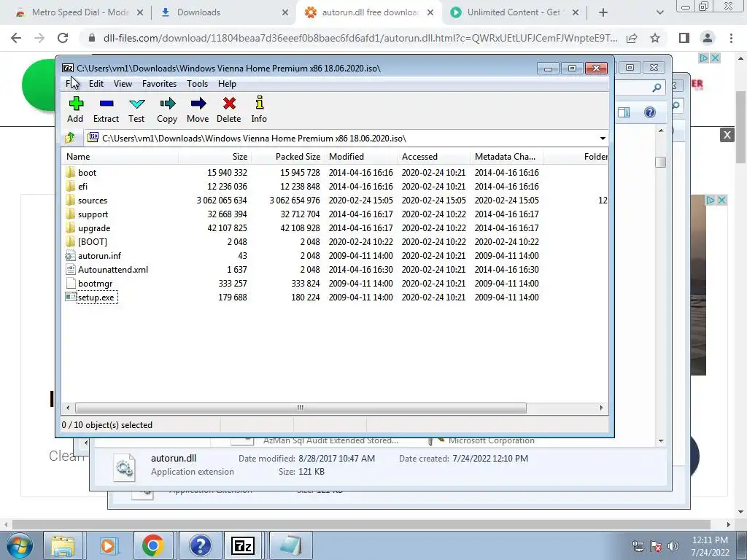Screen dimensions: 747x560
Task: Sort by the Size column header
Action: [215, 157]
